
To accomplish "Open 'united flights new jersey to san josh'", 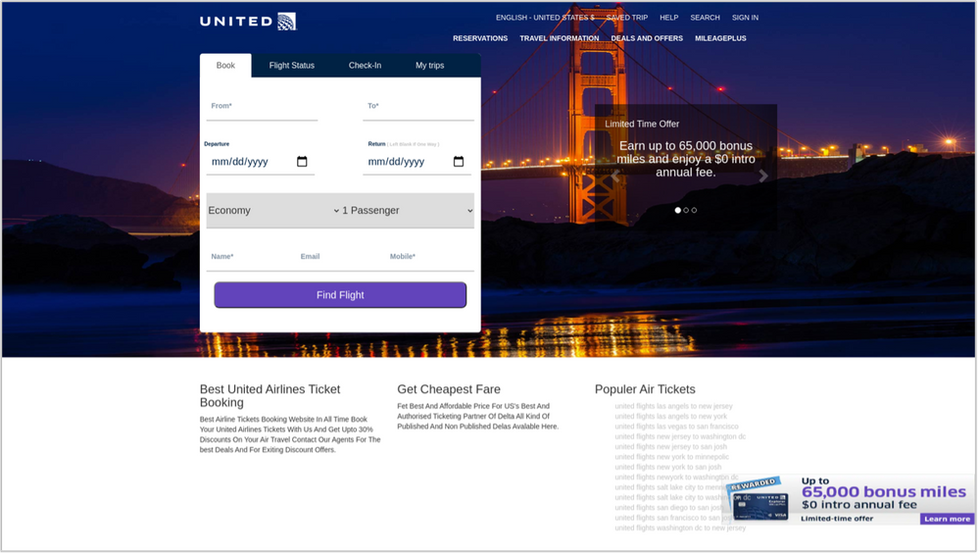I will pyautogui.click(x=670, y=447).
